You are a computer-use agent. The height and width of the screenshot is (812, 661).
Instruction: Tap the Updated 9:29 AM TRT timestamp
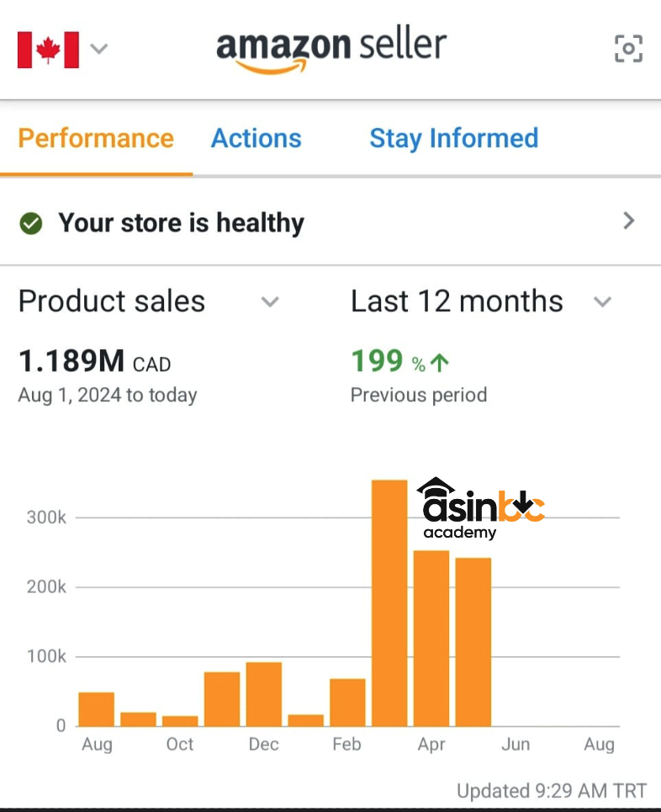coord(551,791)
